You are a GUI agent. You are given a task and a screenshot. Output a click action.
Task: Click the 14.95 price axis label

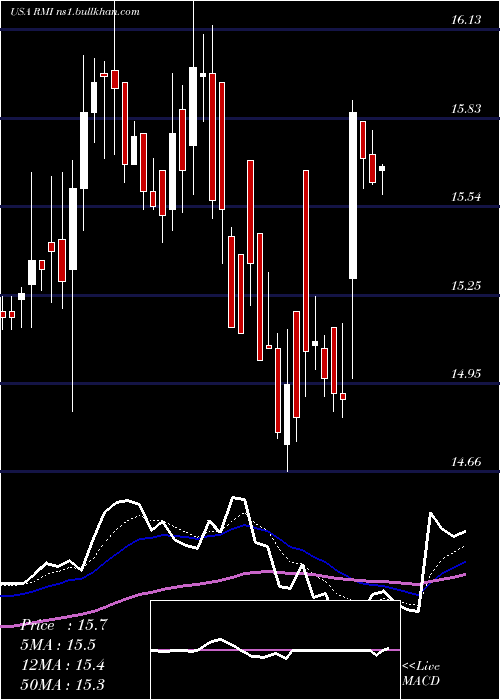click(x=466, y=373)
